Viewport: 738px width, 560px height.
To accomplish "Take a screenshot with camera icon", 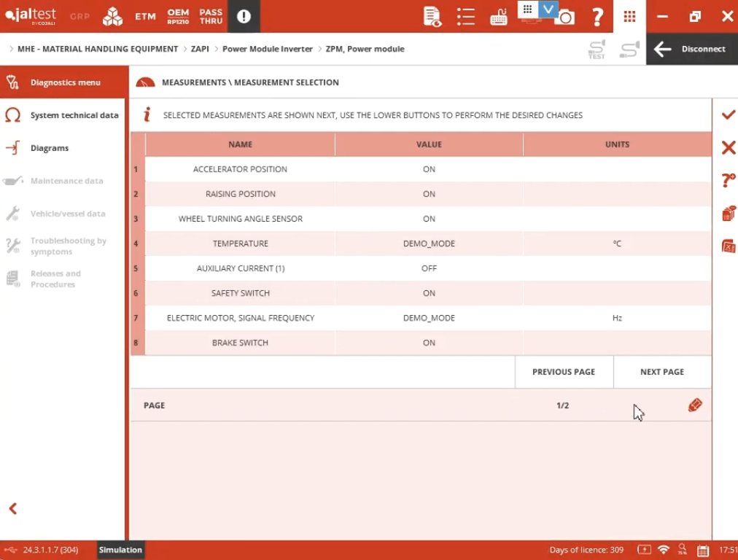I will click(565, 18).
